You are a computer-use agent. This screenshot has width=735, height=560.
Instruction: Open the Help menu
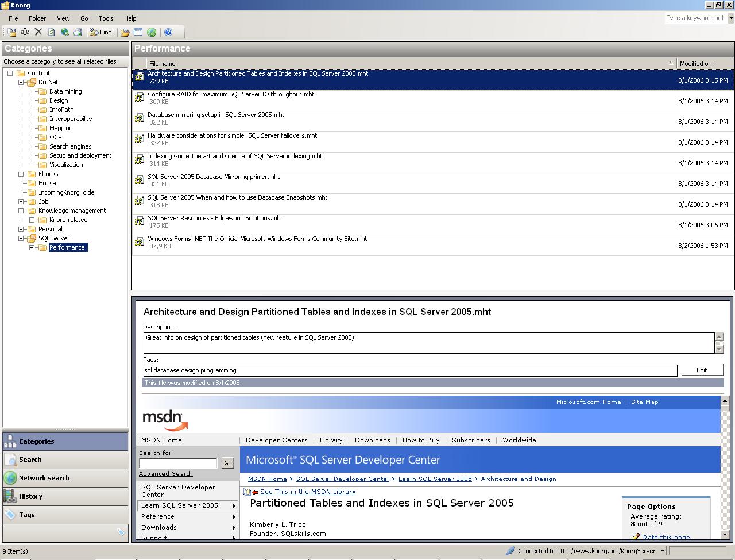(x=130, y=18)
